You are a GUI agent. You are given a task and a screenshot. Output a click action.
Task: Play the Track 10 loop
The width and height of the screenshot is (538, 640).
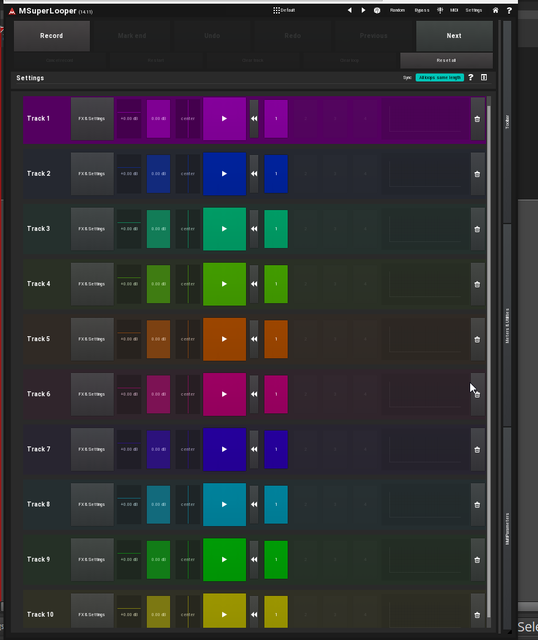tap(225, 611)
